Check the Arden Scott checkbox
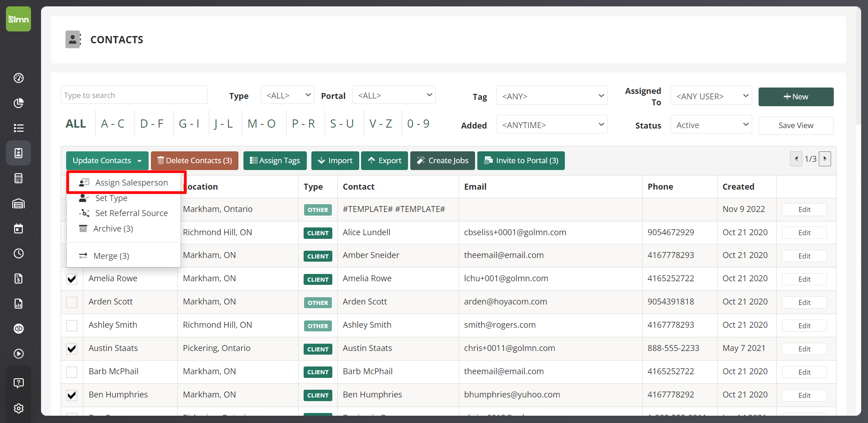This screenshot has height=423, width=868. click(72, 302)
